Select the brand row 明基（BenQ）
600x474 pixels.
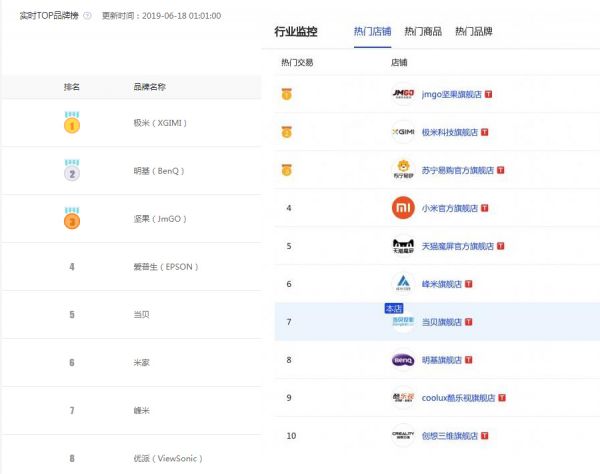click(x=132, y=171)
